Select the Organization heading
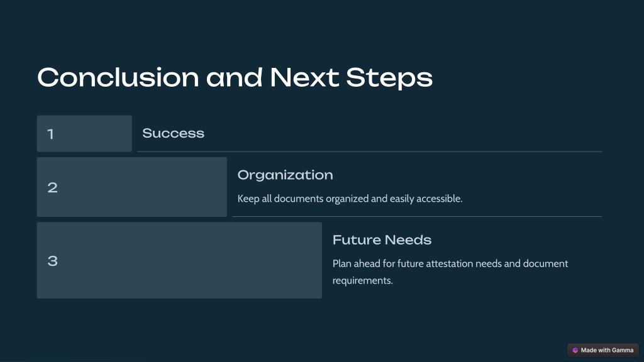The width and height of the screenshot is (644, 362). (x=285, y=175)
